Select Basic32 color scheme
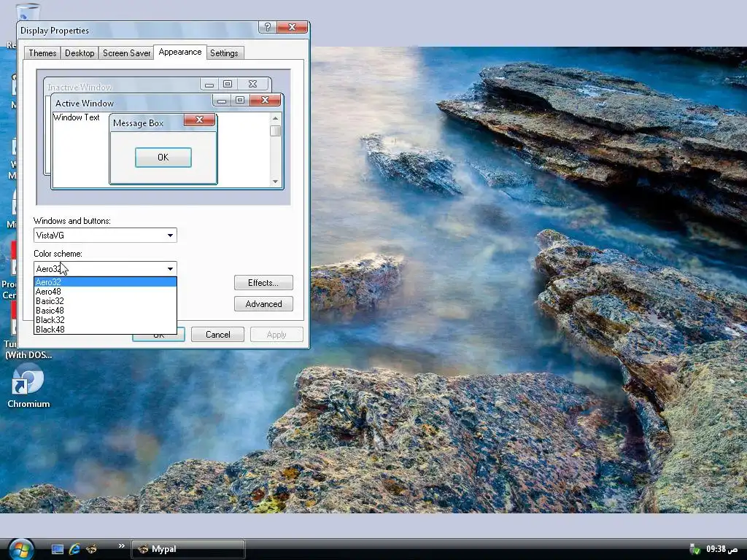 (x=105, y=301)
